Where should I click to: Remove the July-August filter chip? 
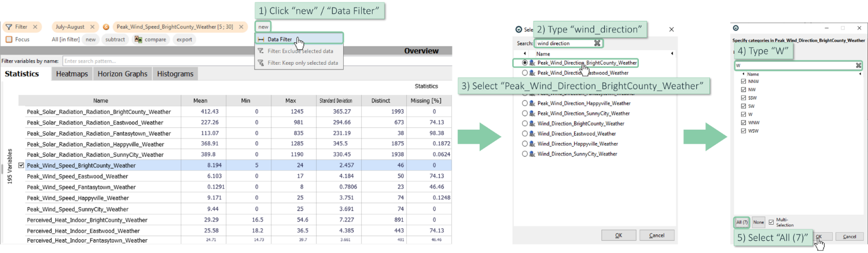click(93, 27)
